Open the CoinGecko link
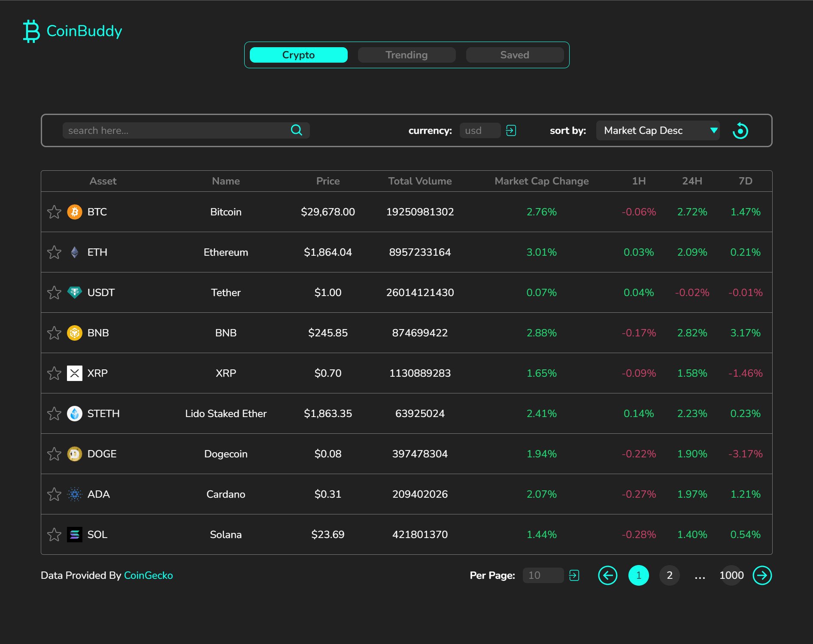The width and height of the screenshot is (813, 644). tap(149, 575)
